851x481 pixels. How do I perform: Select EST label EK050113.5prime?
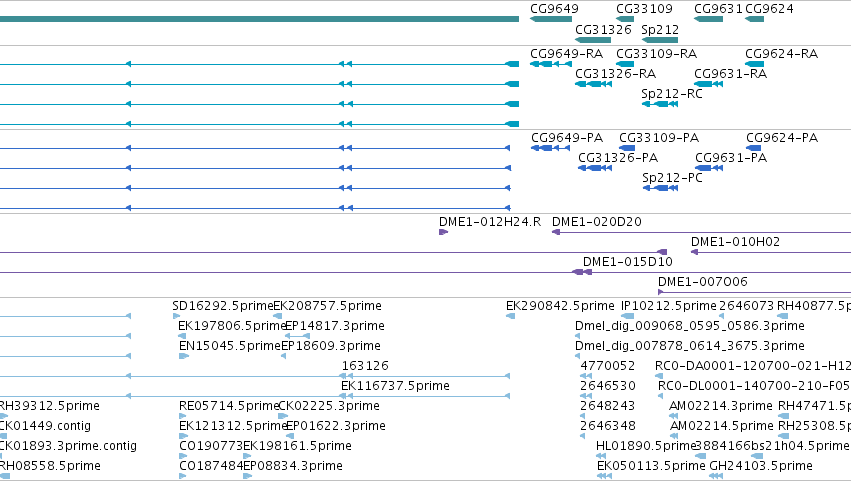(x=651, y=466)
